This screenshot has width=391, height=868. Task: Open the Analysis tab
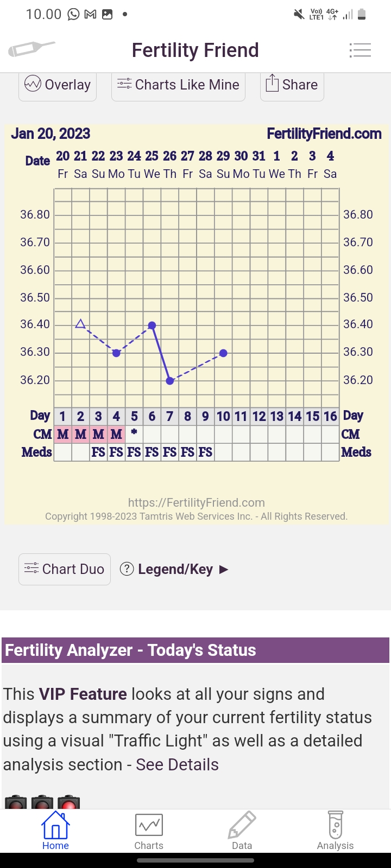click(335, 830)
